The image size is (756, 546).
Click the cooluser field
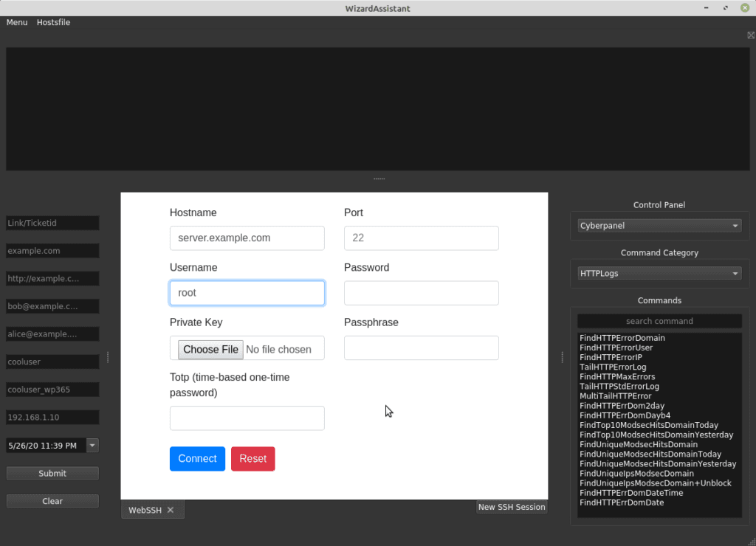tap(52, 362)
